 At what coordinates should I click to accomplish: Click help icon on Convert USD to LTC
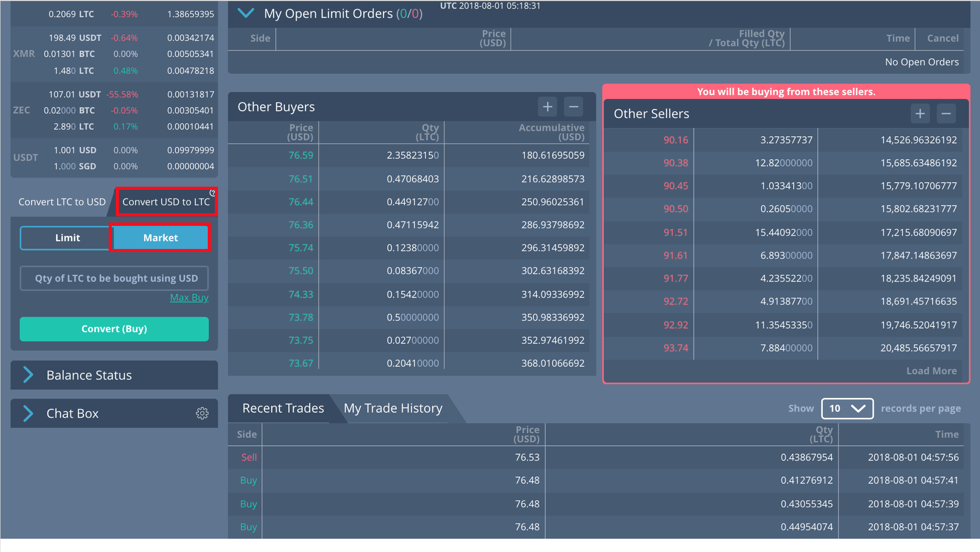[212, 193]
